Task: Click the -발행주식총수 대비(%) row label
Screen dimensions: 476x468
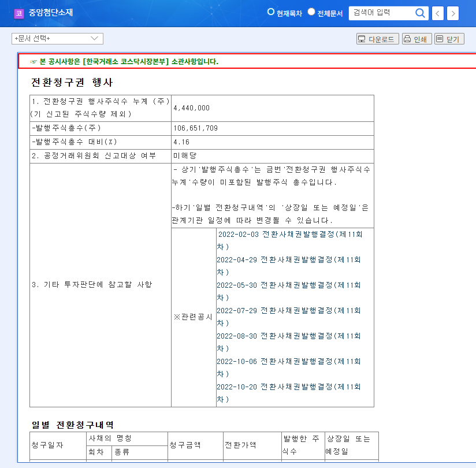Action: [x=75, y=142]
